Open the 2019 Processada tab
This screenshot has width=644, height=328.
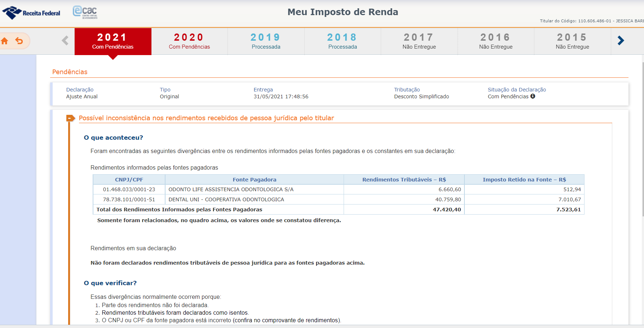click(x=266, y=41)
